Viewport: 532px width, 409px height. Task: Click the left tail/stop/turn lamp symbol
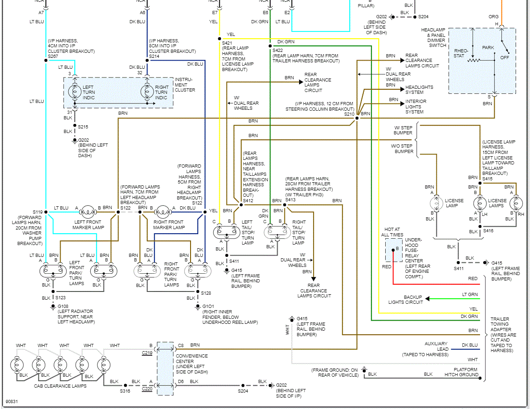point(227,232)
